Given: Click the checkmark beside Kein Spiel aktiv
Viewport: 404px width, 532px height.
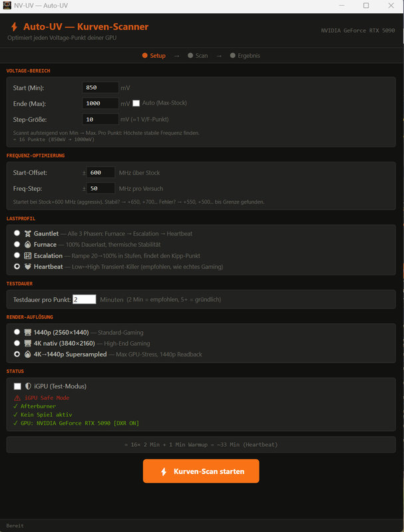Looking at the screenshot, I should click(x=15, y=414).
